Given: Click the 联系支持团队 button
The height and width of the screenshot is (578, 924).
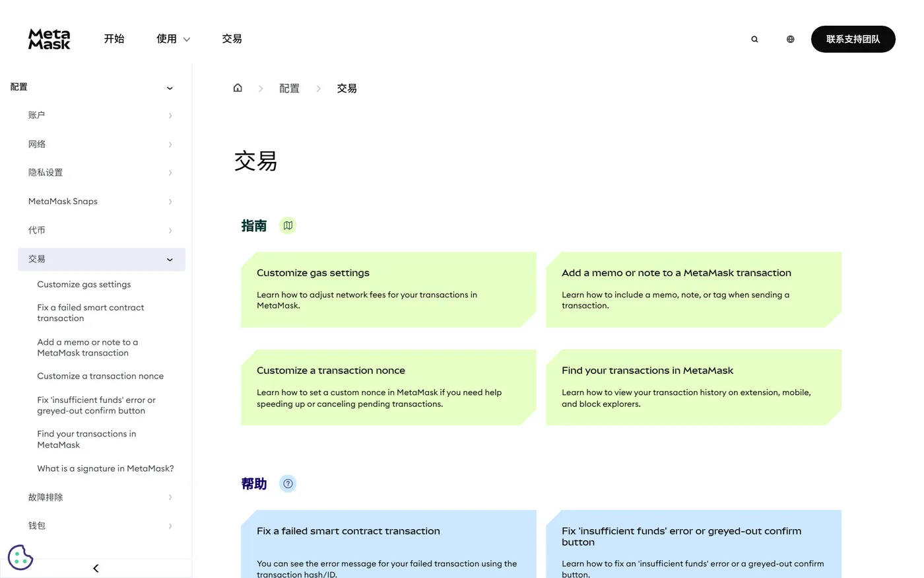Looking at the screenshot, I should click(x=853, y=39).
